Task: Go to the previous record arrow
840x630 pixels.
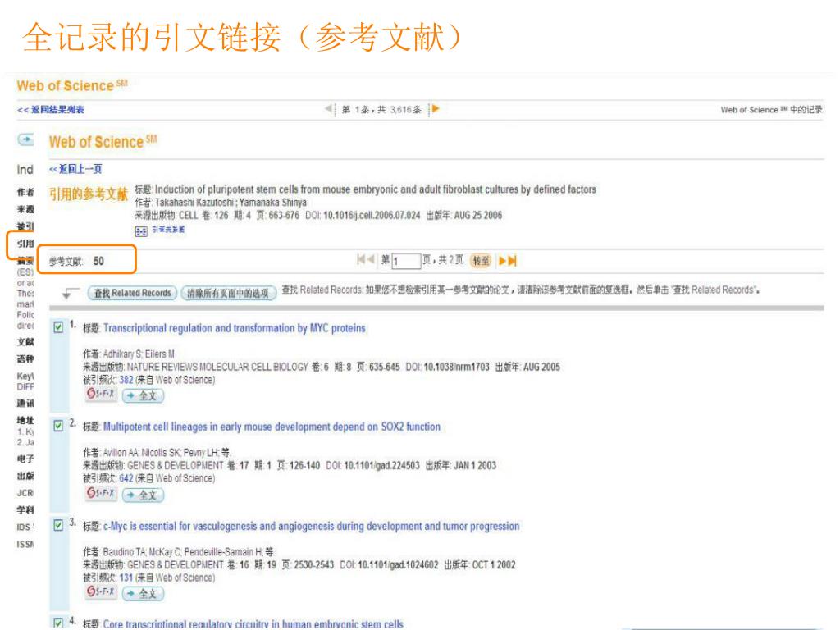Action: (328, 109)
